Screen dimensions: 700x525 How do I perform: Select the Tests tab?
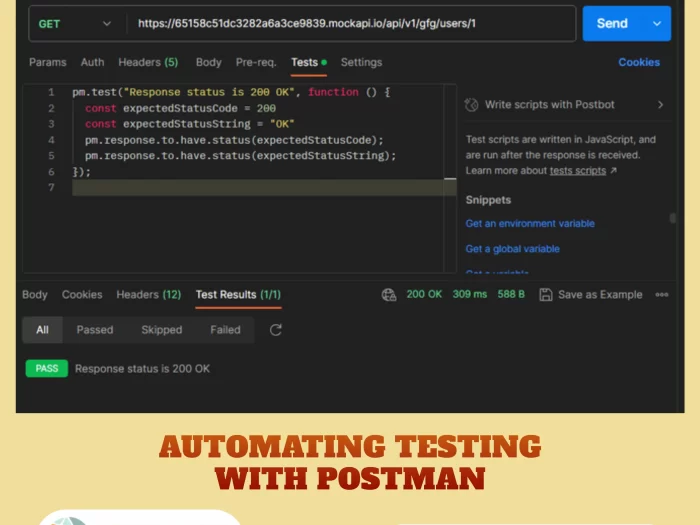pyautogui.click(x=308, y=62)
